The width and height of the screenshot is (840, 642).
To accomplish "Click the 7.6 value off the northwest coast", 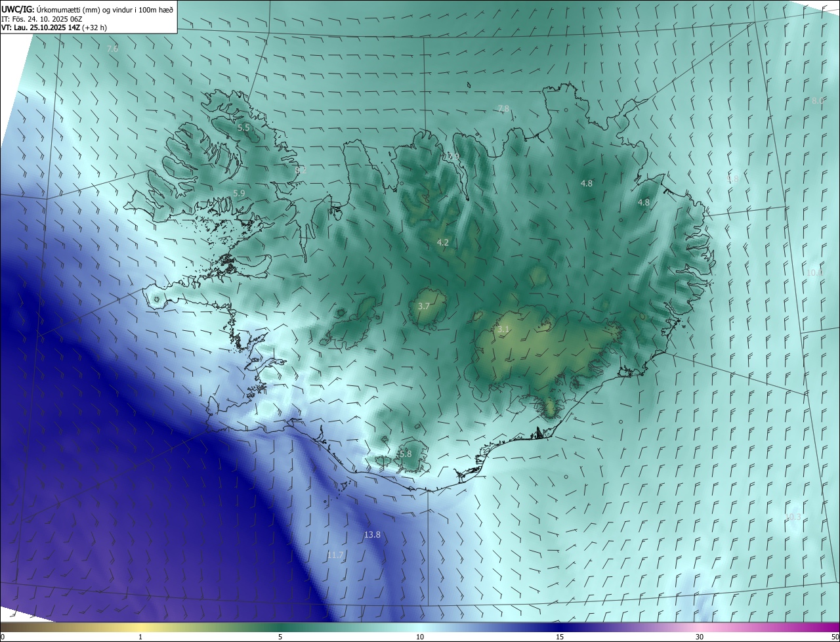I will (x=112, y=49).
